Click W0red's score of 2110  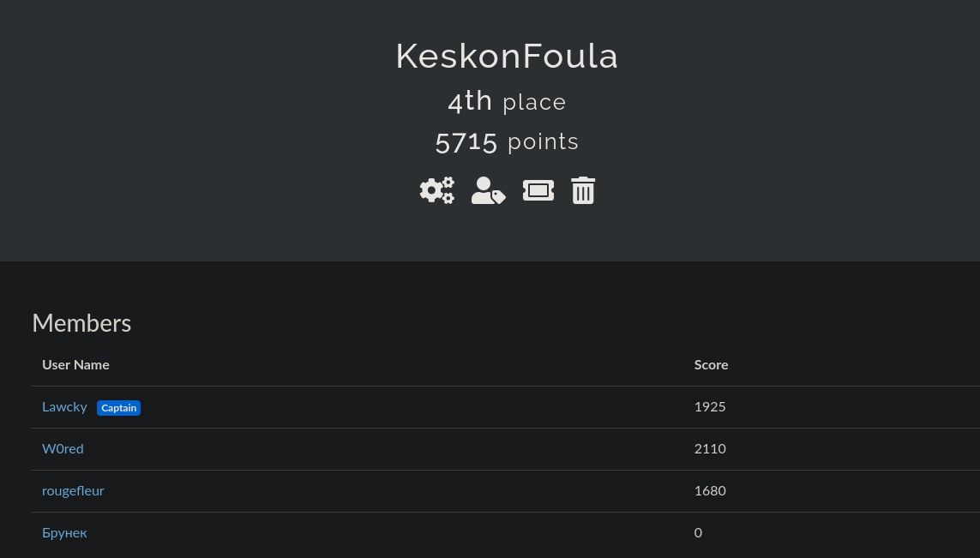tap(710, 448)
